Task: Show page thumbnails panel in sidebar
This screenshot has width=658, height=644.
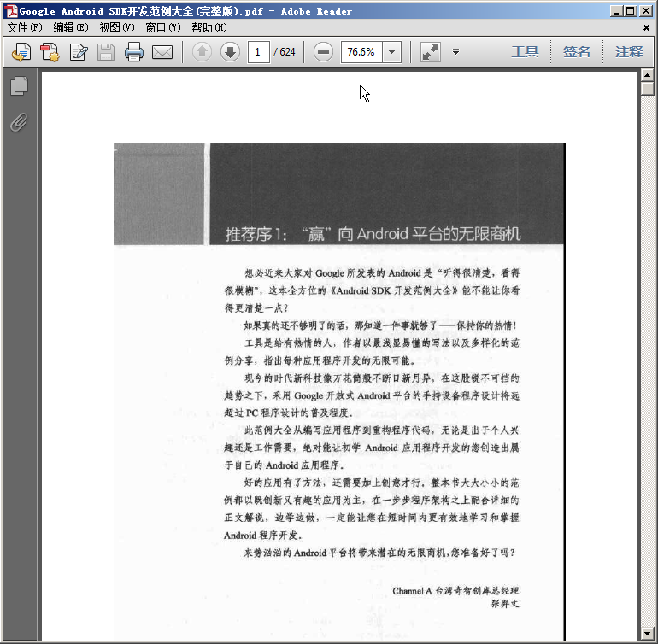Action: pos(19,86)
